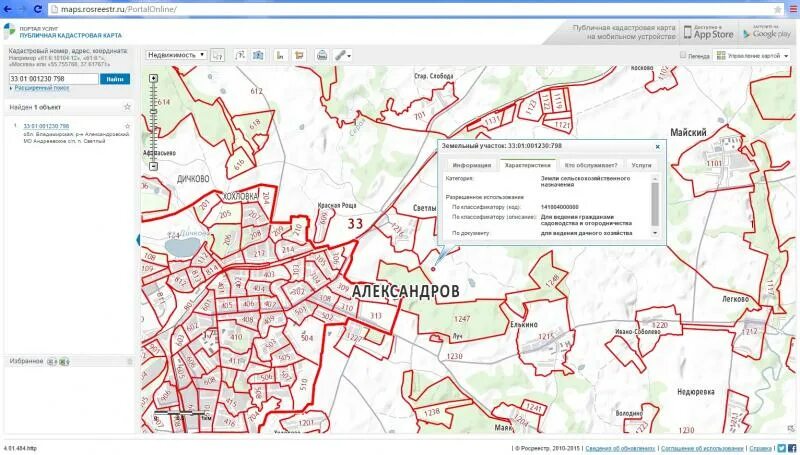Image resolution: width=800 pixels, height=455 pixels.
Task: Switch to the Услуги tab
Action: coord(641,165)
